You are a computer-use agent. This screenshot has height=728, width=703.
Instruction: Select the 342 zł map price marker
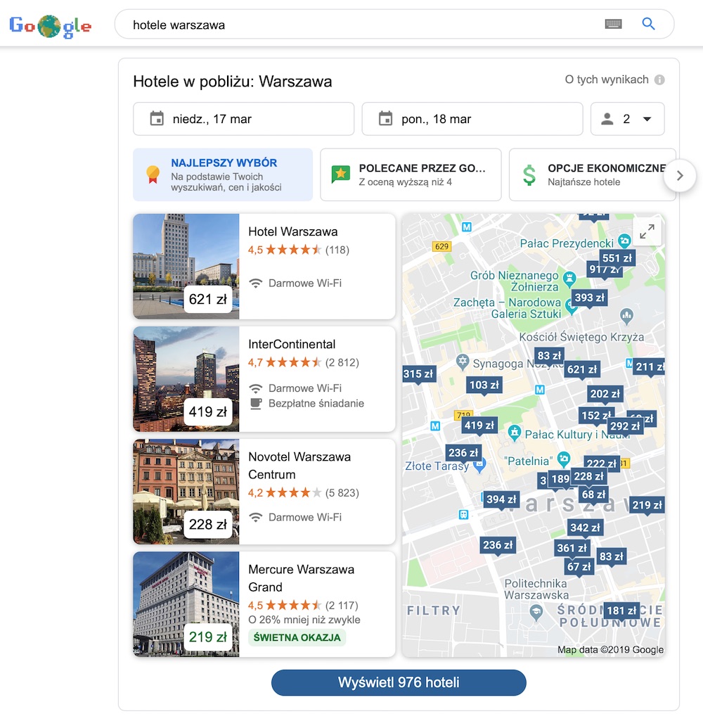point(585,528)
